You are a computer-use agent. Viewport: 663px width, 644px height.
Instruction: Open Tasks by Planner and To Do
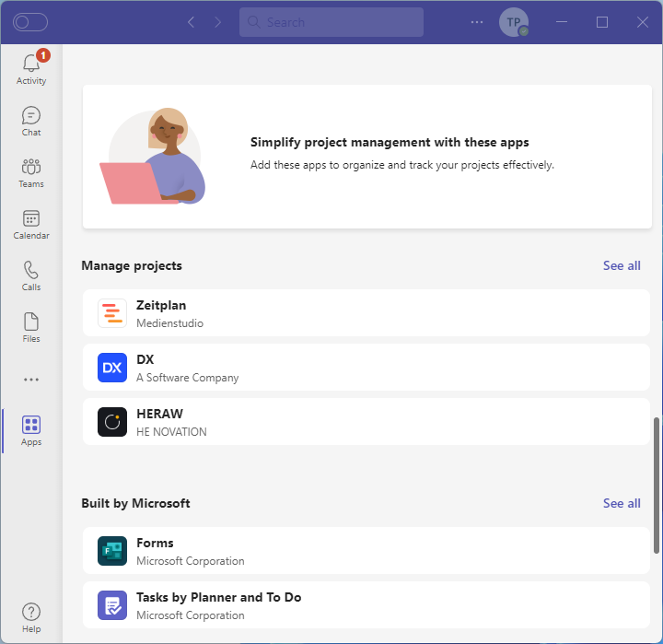point(218,597)
